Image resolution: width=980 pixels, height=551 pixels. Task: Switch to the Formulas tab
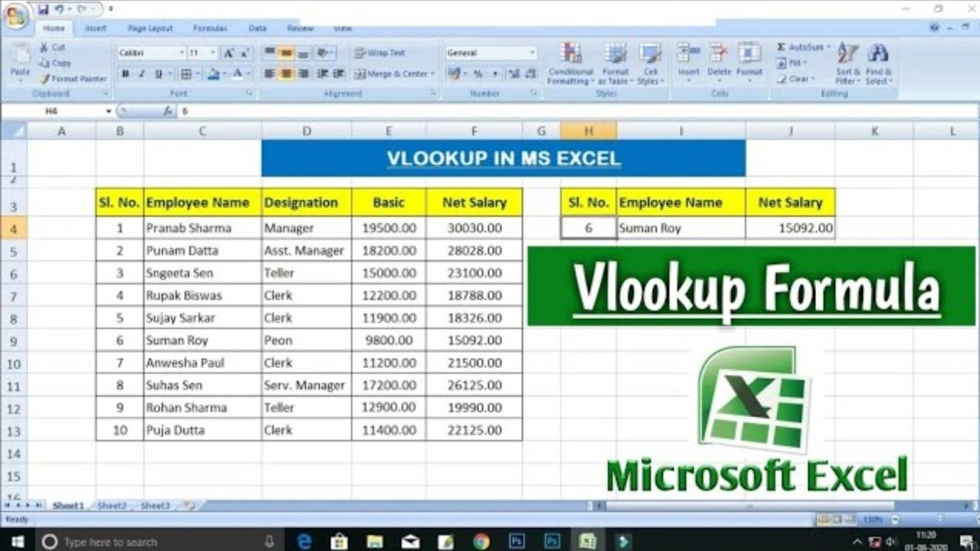pyautogui.click(x=210, y=28)
